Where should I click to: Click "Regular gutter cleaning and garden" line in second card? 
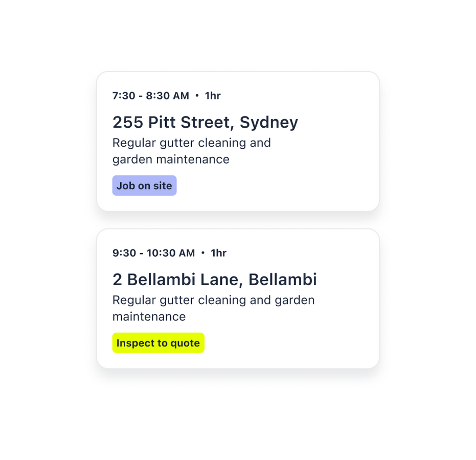(x=213, y=300)
